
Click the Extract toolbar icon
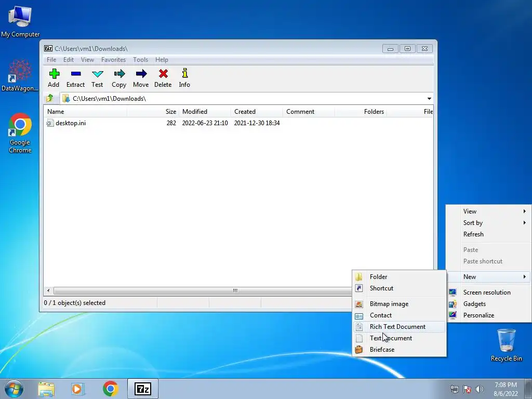[x=76, y=74]
